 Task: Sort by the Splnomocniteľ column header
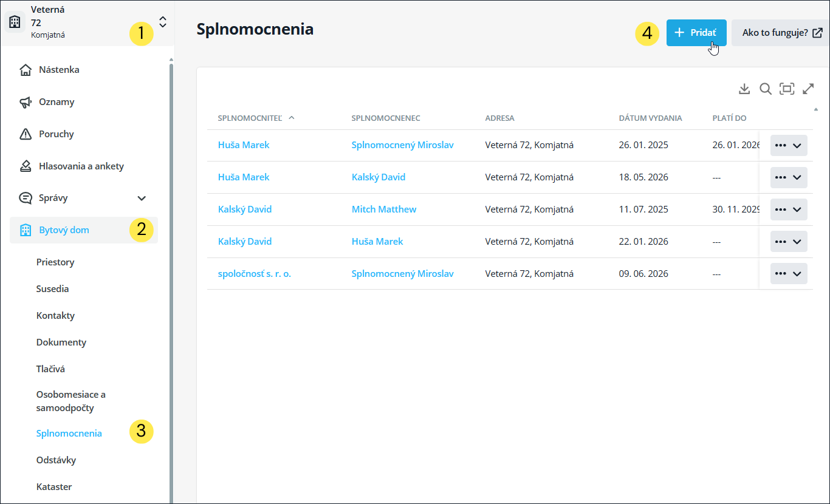point(250,118)
